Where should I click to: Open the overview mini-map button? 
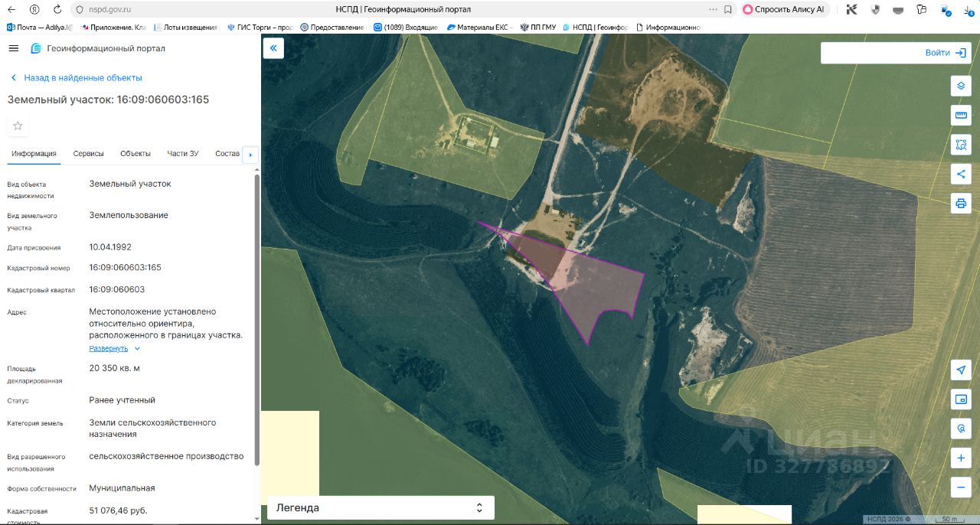click(x=961, y=399)
